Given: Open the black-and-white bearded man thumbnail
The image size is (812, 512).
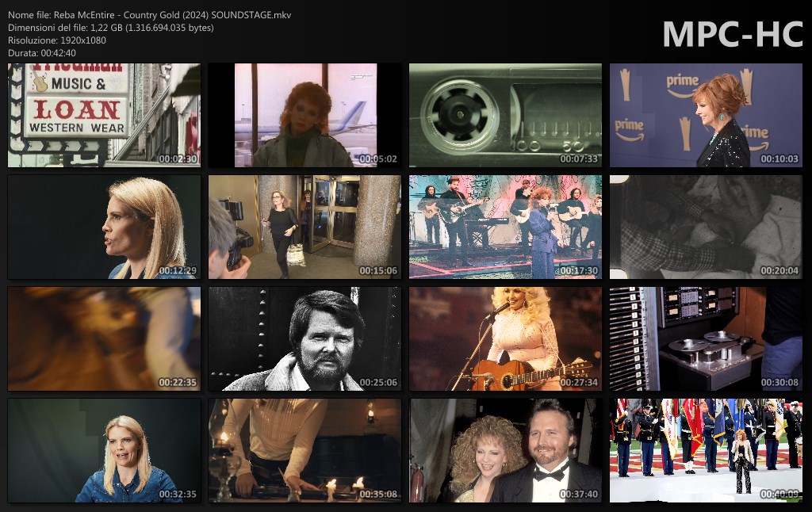Looking at the screenshot, I should point(304,339).
